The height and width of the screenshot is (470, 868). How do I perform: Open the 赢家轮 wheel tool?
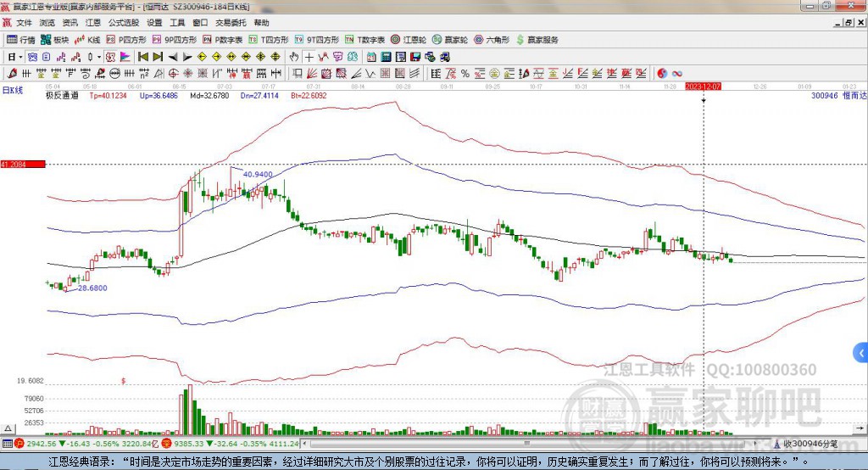(x=450, y=40)
